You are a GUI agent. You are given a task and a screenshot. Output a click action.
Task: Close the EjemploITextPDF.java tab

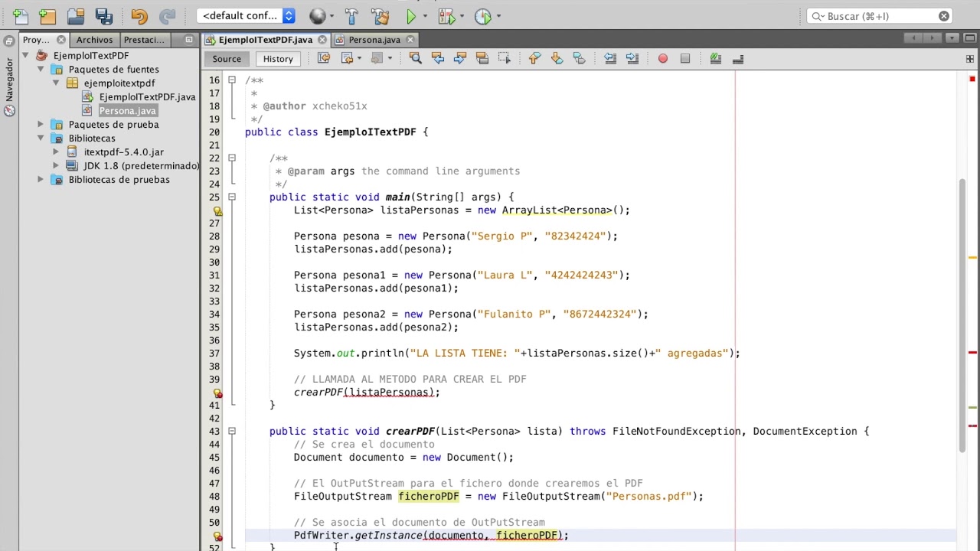tap(322, 40)
